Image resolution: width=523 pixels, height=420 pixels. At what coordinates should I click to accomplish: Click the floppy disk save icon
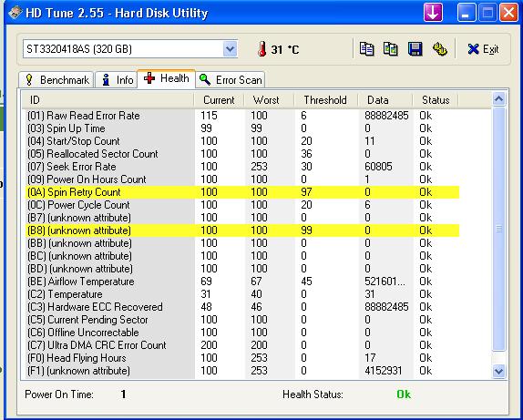[415, 49]
